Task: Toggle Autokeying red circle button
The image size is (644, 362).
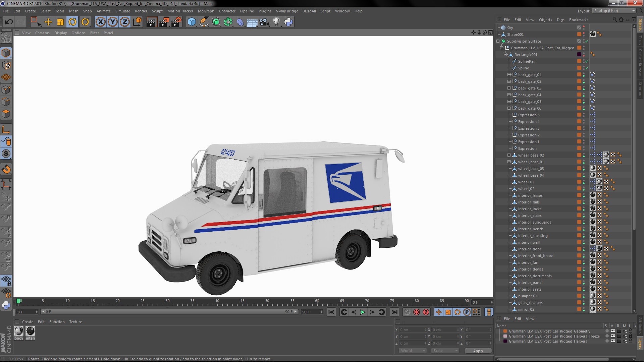Action: point(417,312)
